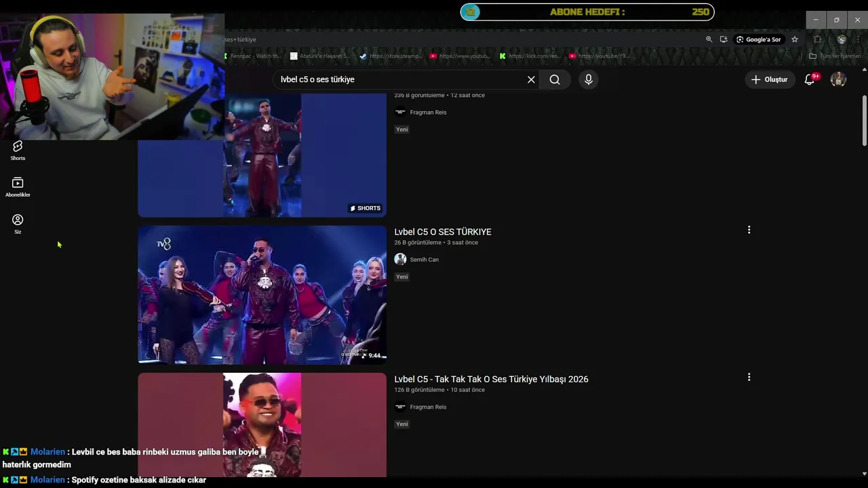
Task: Open more options for Tak Tak Tak video
Action: 749,377
